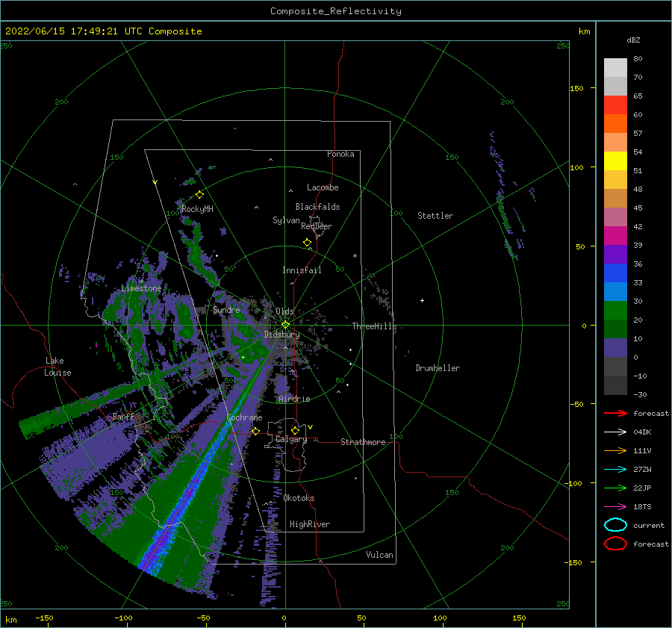Click the yellow diamond marker near RockyMH

coord(199,195)
